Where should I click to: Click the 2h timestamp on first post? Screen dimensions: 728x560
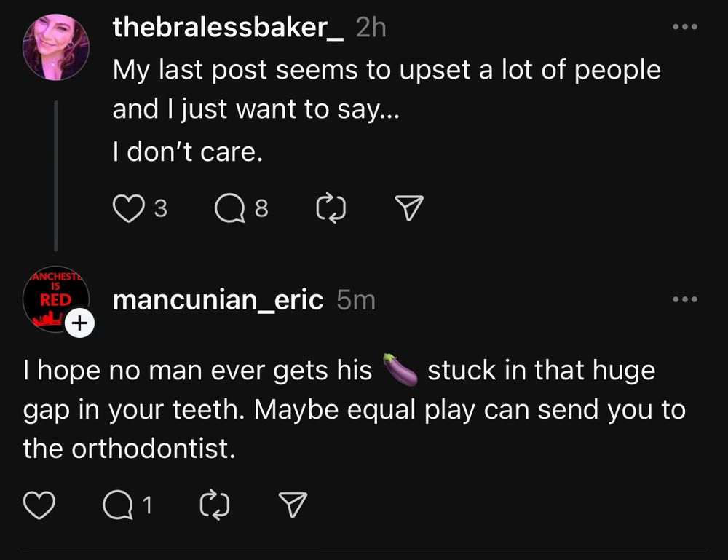[x=371, y=28]
